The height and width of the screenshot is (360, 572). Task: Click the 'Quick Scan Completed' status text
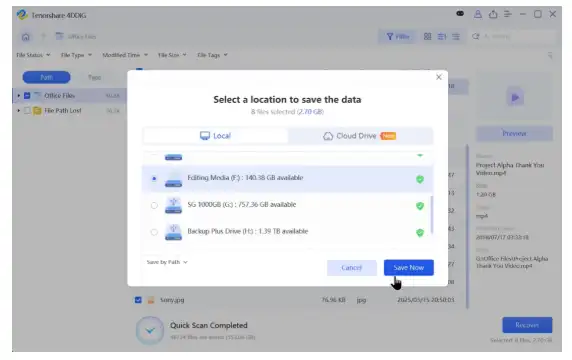(209, 325)
